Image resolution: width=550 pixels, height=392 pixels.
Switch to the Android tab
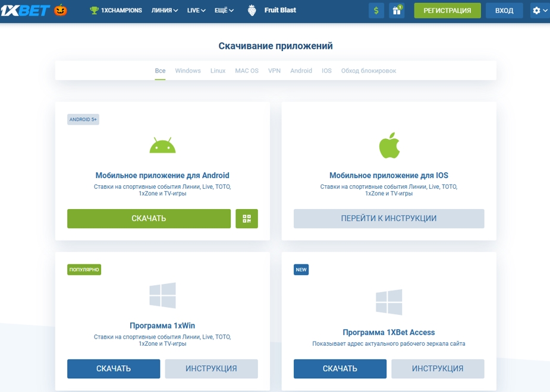click(301, 71)
